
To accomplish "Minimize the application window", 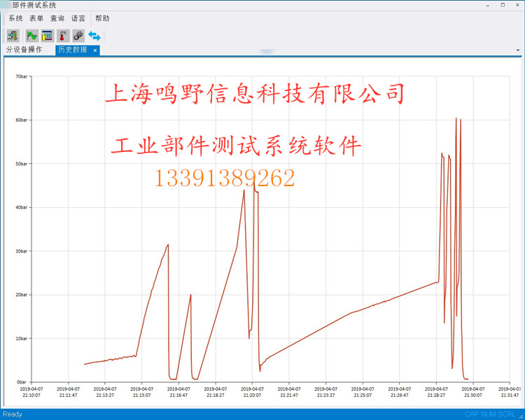I will [x=486, y=5].
